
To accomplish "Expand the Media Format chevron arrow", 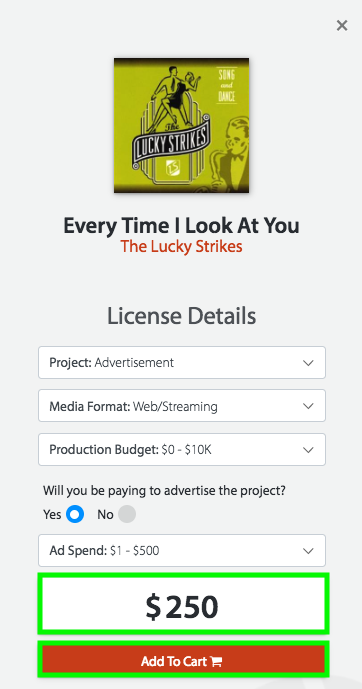I will tap(308, 406).
